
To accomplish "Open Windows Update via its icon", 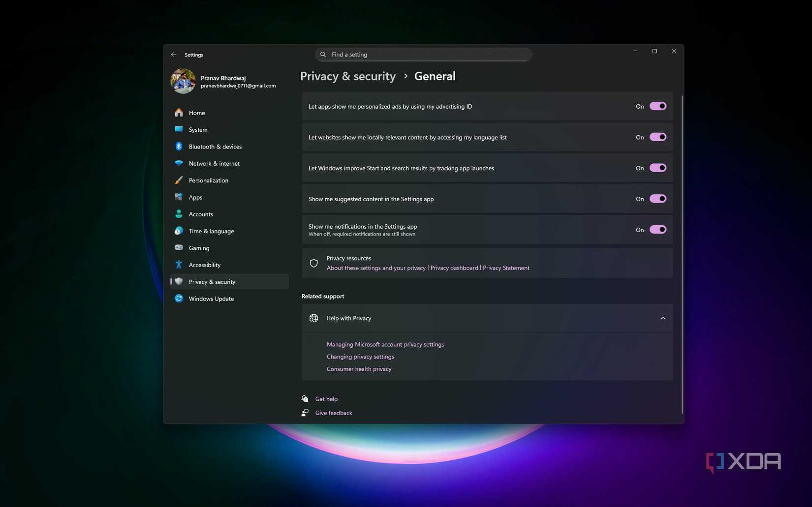I will pyautogui.click(x=179, y=298).
